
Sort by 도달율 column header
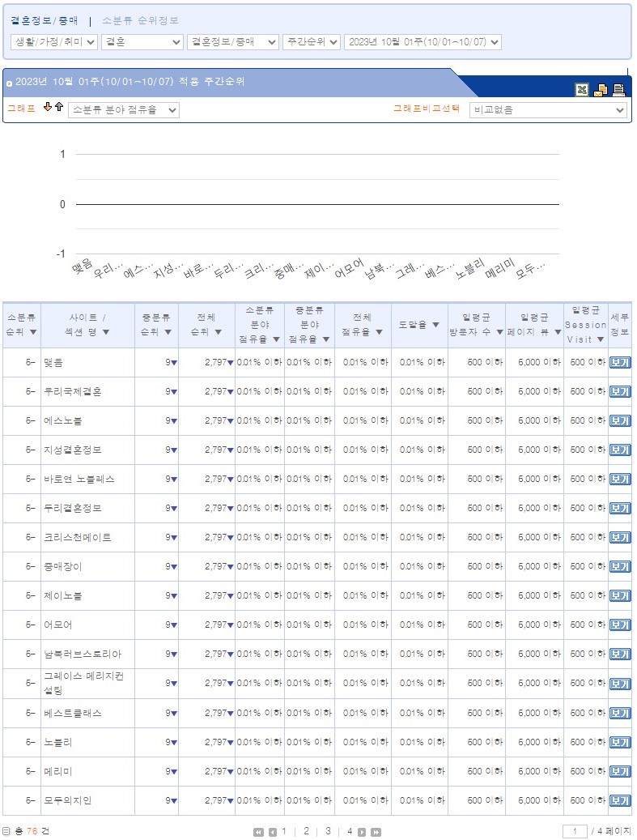click(x=419, y=325)
